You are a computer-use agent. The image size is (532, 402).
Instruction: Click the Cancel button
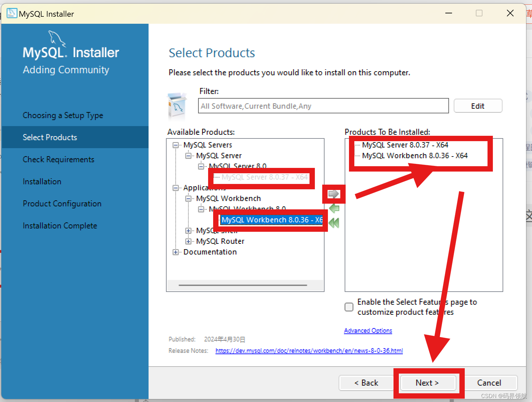489,383
